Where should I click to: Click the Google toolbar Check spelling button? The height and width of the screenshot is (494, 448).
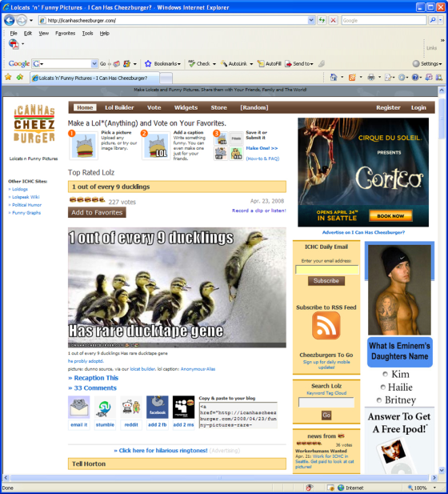click(199, 64)
